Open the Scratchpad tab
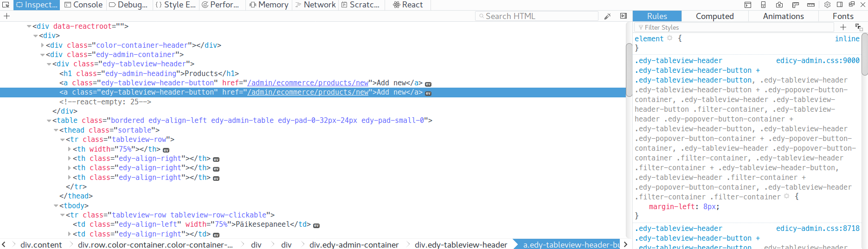 tap(360, 5)
